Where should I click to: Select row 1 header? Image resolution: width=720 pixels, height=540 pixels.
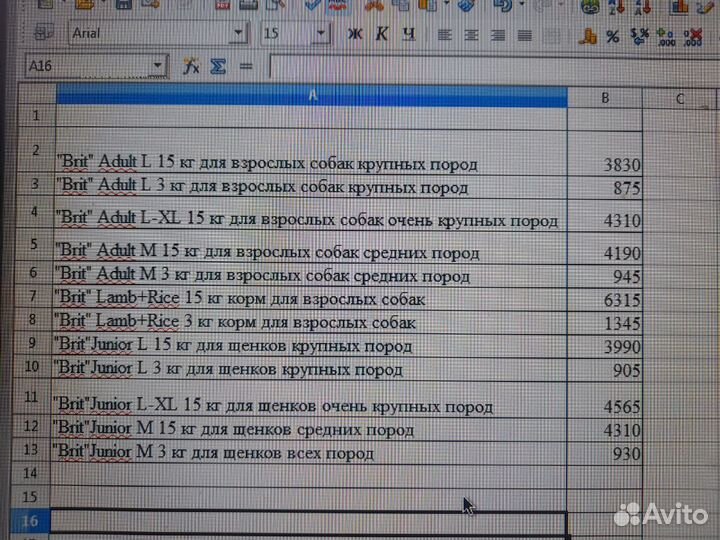pyautogui.click(x=36, y=115)
